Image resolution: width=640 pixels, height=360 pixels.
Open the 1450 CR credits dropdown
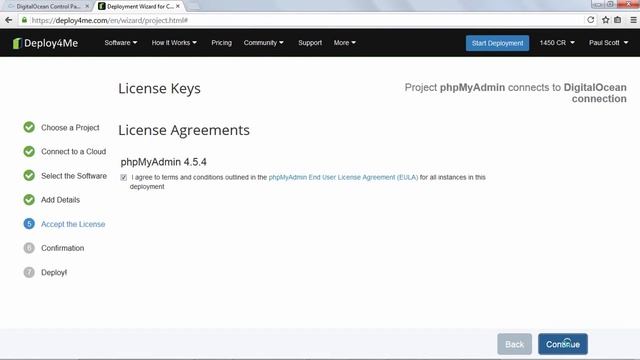pos(557,43)
